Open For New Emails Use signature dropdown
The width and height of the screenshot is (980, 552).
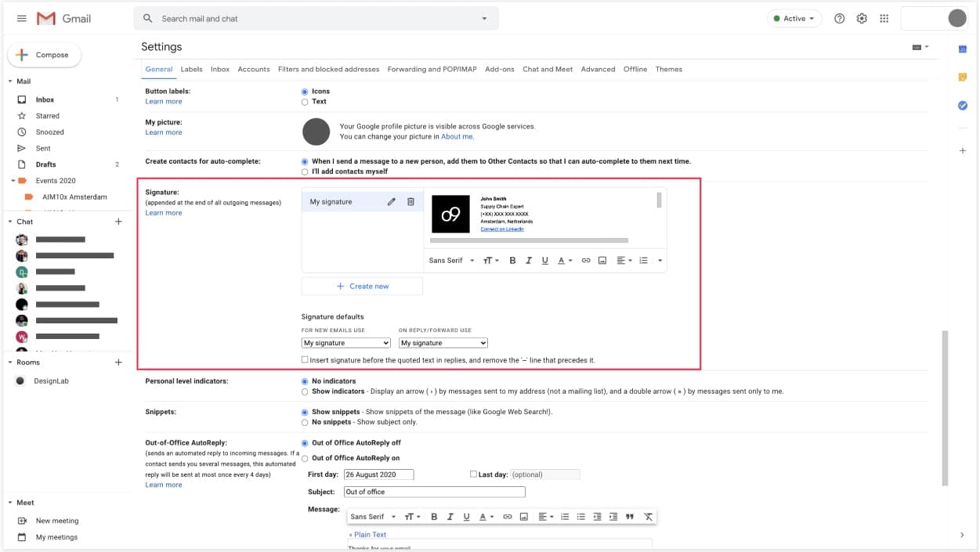[x=345, y=343]
